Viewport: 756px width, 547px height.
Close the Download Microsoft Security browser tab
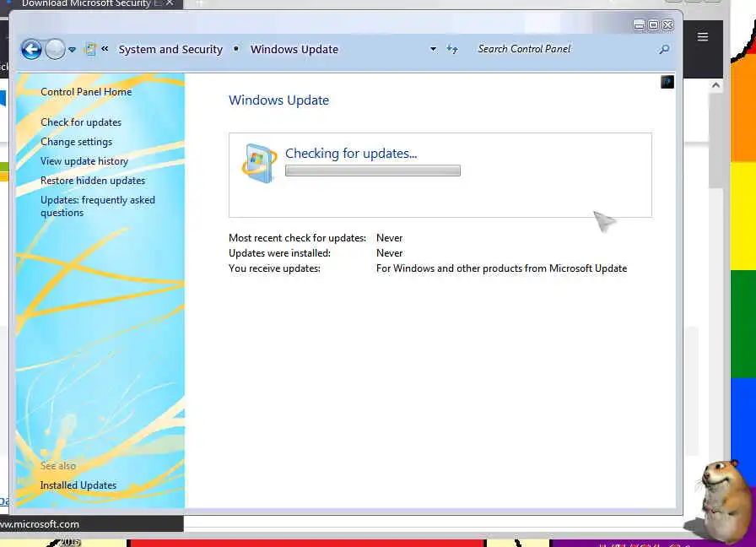(170, 3)
